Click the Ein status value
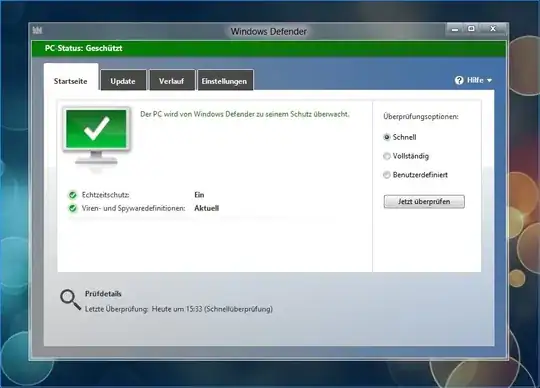 (x=199, y=195)
